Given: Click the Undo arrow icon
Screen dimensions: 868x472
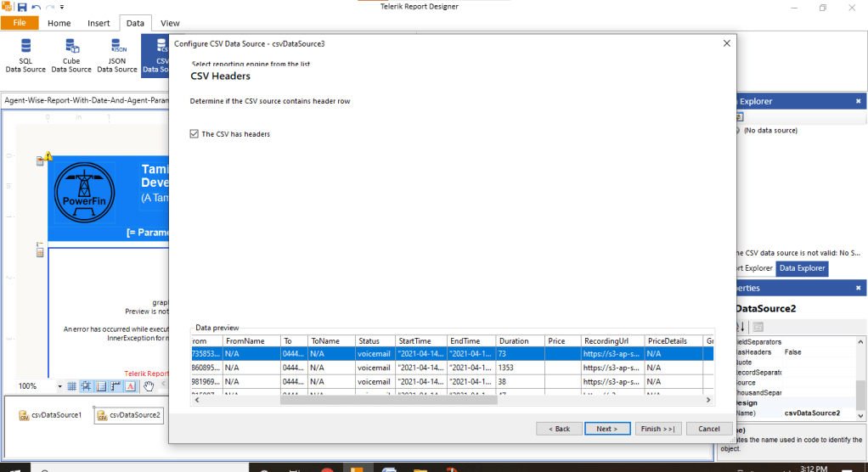Looking at the screenshot, I should pyautogui.click(x=36, y=7).
